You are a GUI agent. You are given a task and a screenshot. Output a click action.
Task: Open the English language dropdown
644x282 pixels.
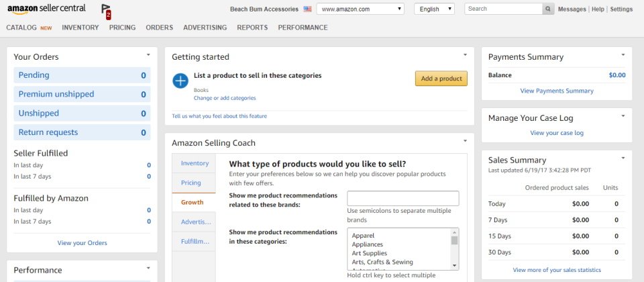(x=434, y=9)
